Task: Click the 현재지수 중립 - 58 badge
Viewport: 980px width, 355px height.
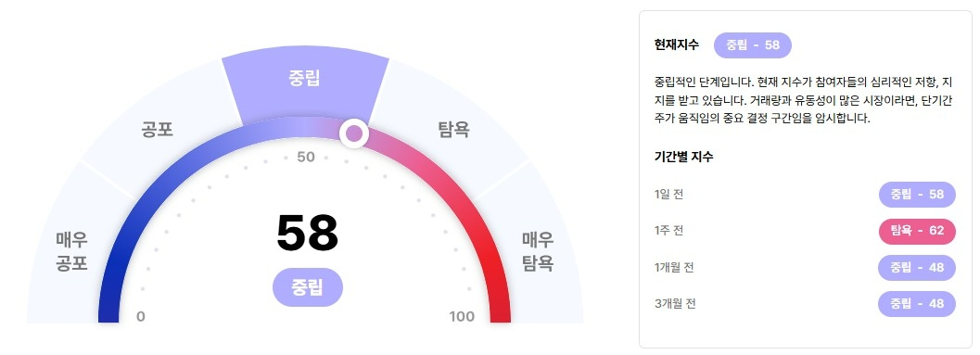Action: [x=753, y=45]
